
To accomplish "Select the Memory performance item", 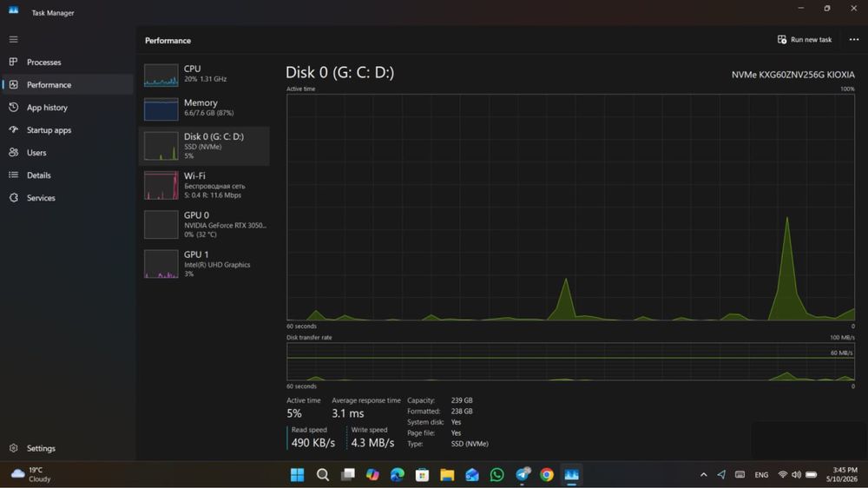I will coord(204,108).
